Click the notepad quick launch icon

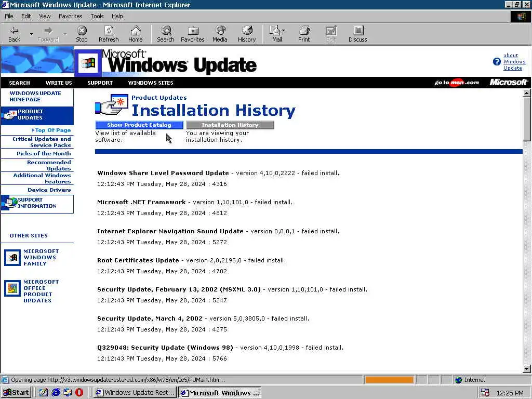pyautogui.click(x=44, y=393)
